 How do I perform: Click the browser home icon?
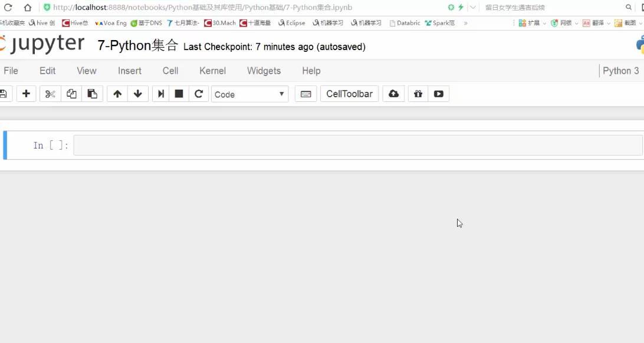point(28,8)
